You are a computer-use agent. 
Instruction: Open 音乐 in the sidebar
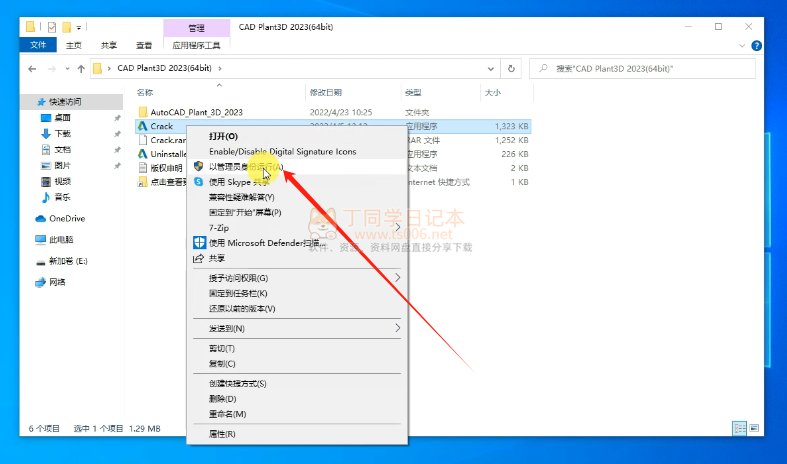coord(62,197)
